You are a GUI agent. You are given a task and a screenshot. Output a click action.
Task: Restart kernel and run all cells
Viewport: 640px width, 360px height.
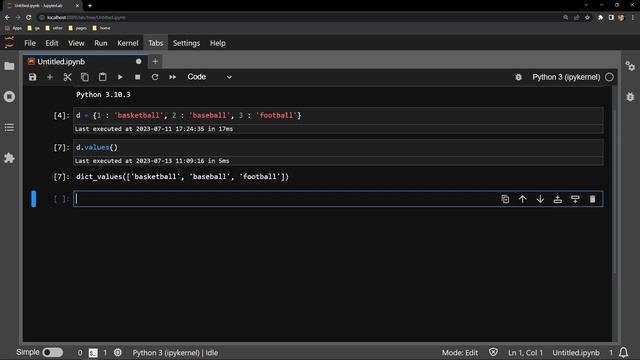(173, 77)
